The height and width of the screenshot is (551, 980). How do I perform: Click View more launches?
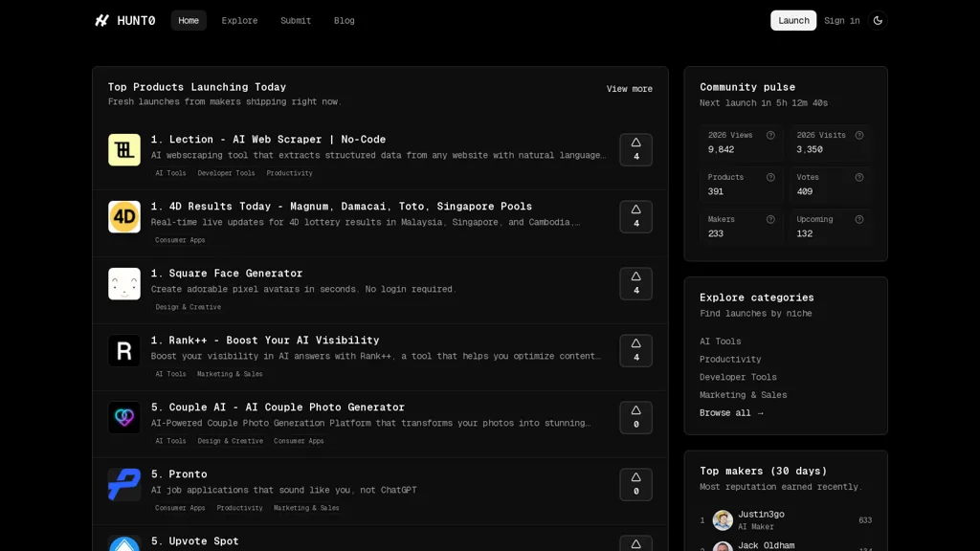tap(630, 89)
